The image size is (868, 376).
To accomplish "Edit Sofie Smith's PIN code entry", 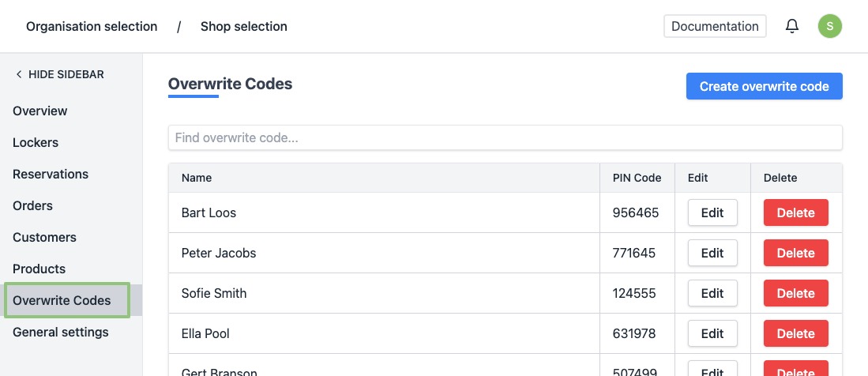I will 712,293.
